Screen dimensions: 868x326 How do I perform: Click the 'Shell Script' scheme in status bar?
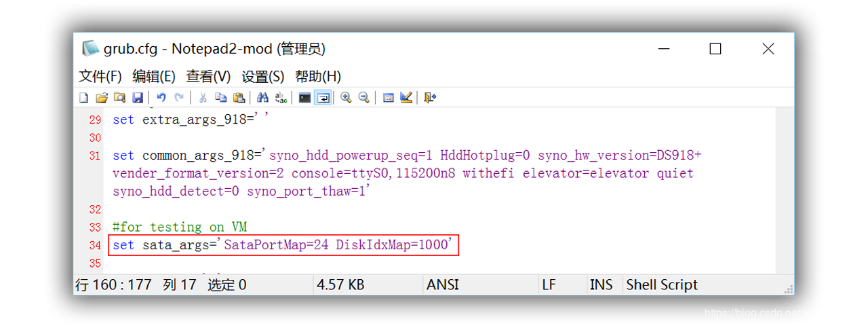662,285
